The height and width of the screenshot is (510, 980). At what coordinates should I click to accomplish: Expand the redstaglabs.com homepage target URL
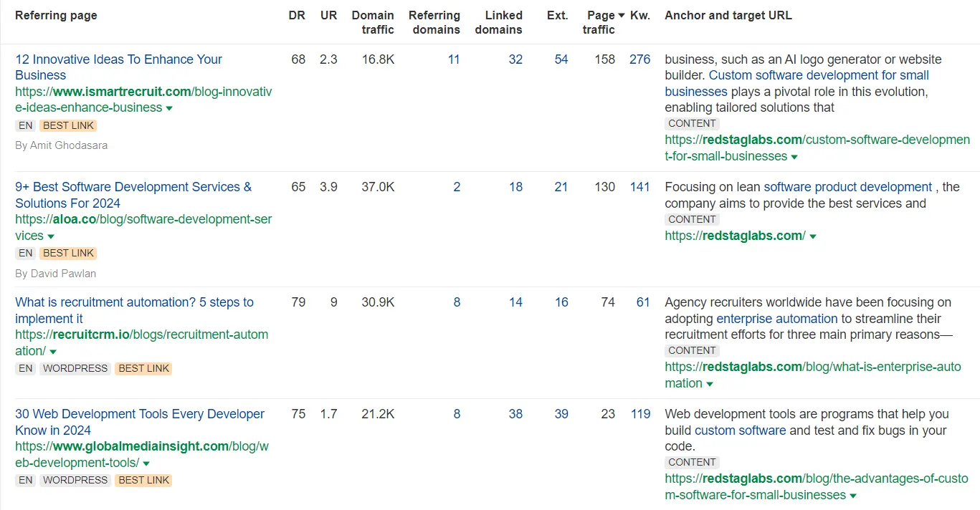(812, 236)
